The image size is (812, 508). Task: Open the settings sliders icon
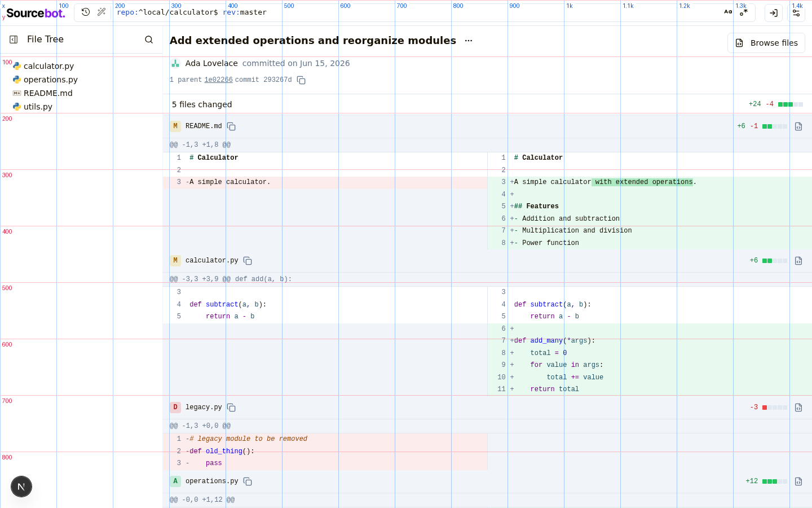[x=796, y=12]
